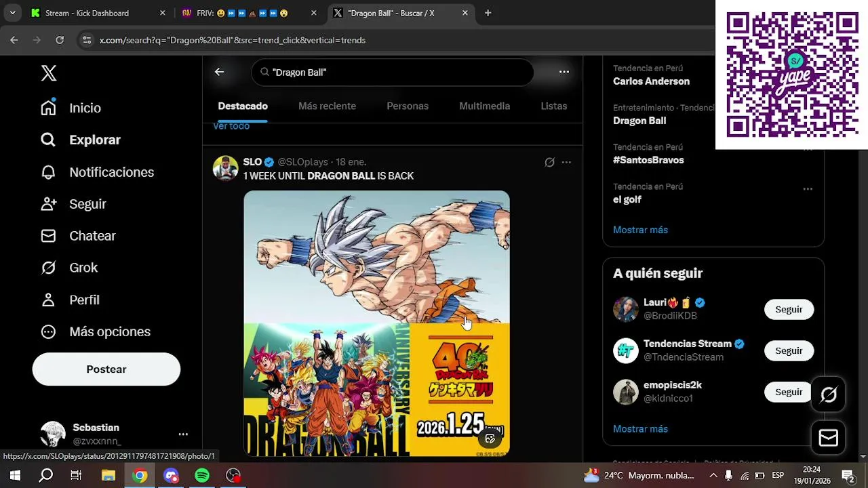This screenshot has width=868, height=488.
Task: Open the weather widget 24°C
Action: (639, 475)
